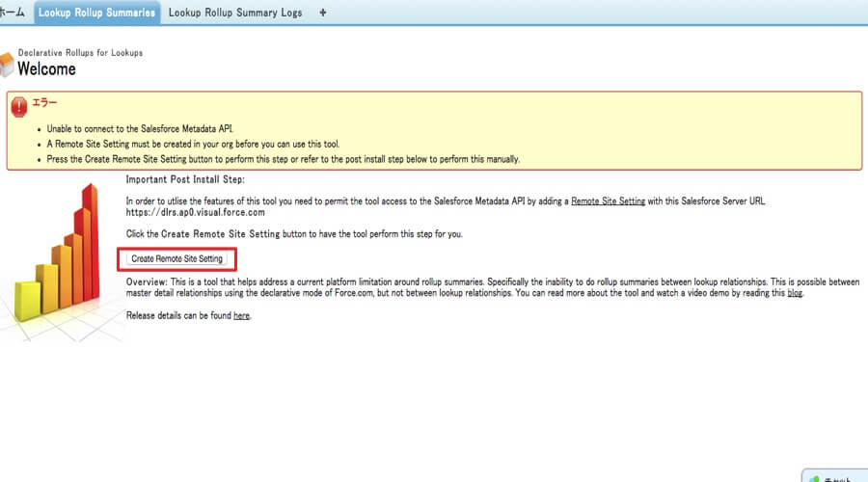Click the 'Declarative Rollups for Lookups' subtitle
This screenshot has height=482, width=868.
[80, 53]
